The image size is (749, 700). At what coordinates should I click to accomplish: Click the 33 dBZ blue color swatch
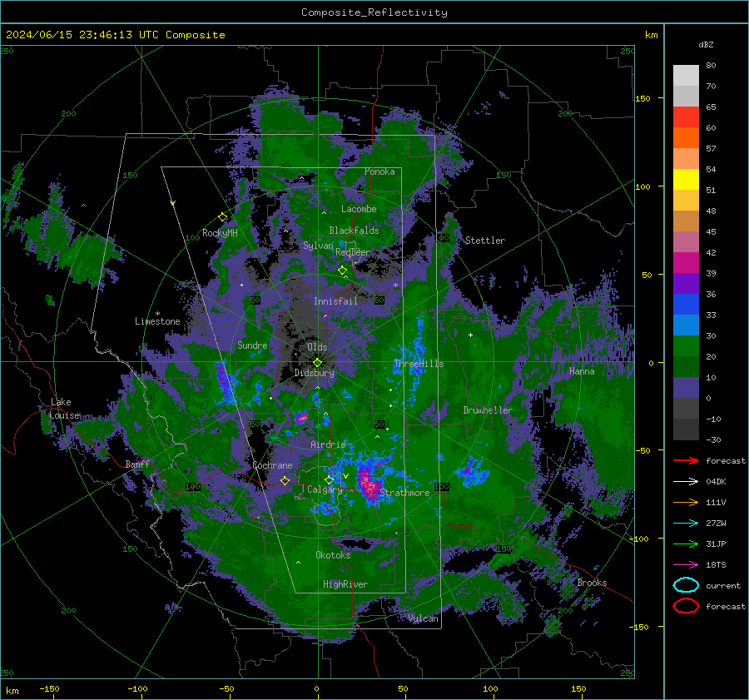(686, 325)
